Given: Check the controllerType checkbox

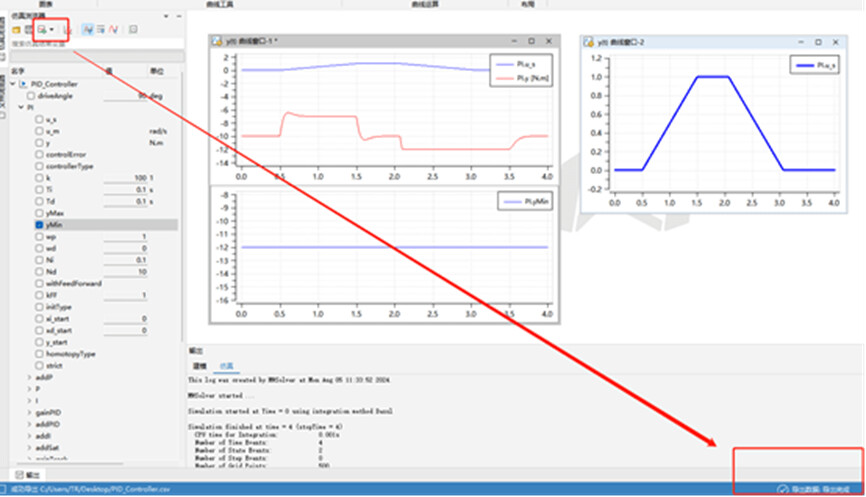Looking at the screenshot, I should (x=39, y=166).
